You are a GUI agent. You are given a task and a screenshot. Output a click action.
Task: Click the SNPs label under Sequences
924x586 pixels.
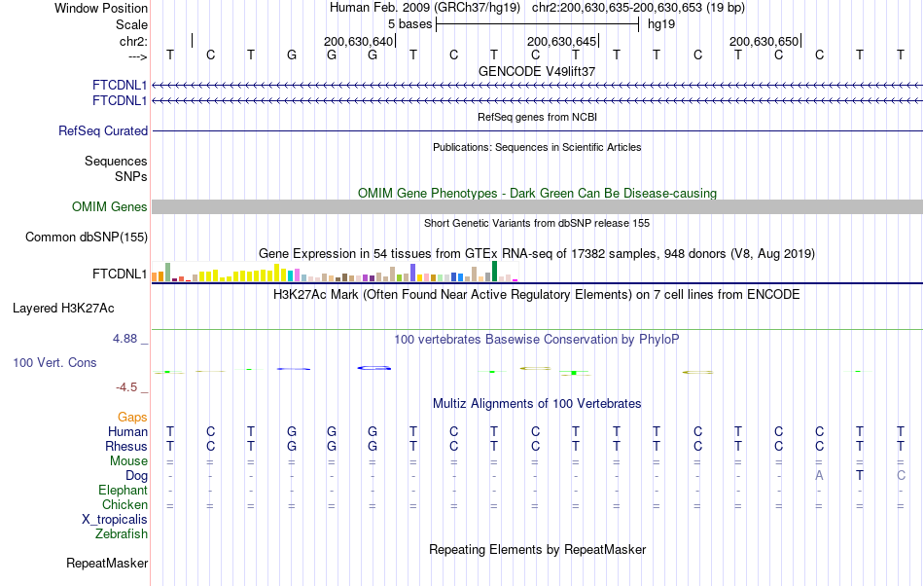[x=131, y=177]
